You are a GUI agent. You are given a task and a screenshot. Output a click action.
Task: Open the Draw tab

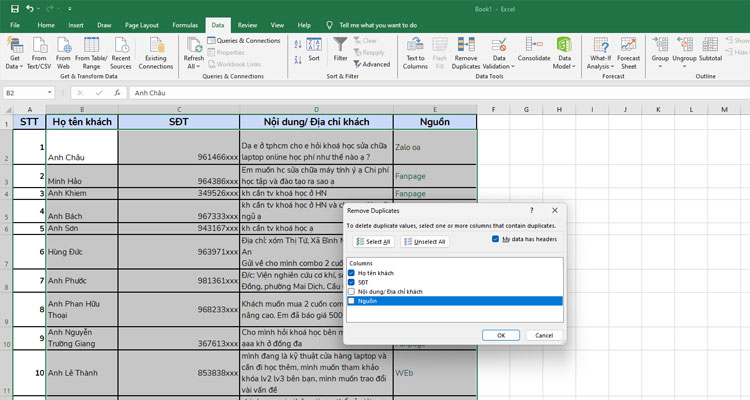point(104,25)
